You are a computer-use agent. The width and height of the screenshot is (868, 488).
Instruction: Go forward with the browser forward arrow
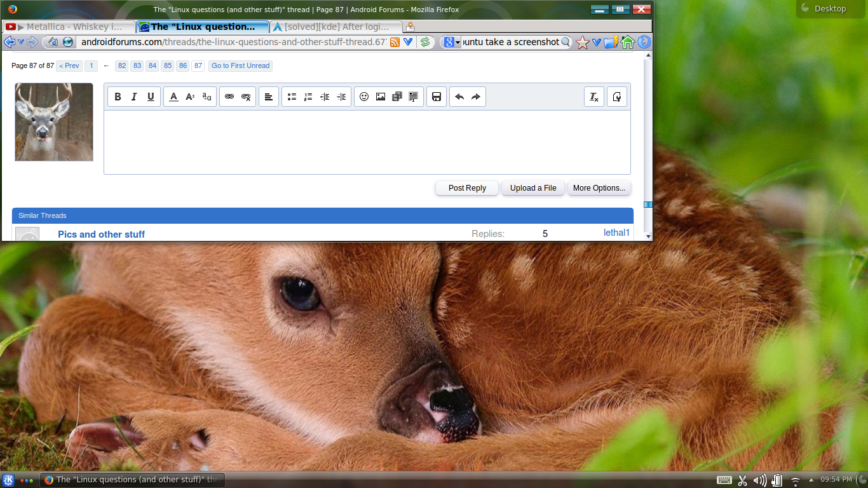32,42
